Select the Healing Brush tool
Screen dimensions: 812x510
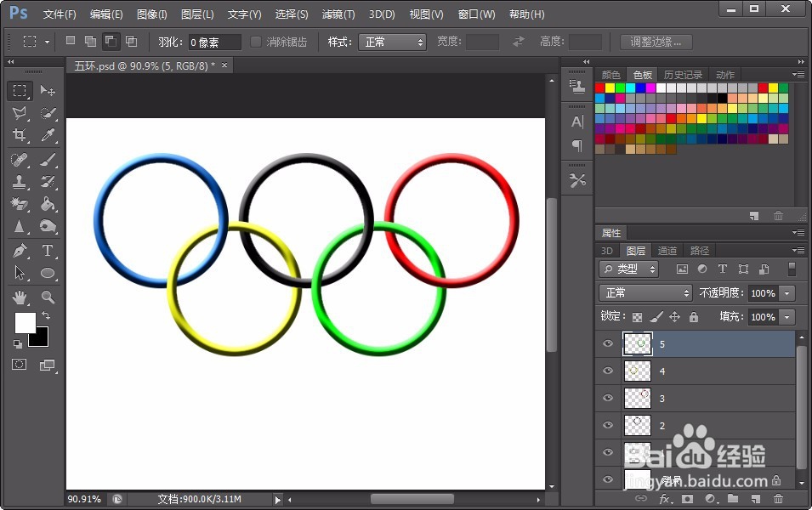point(20,160)
